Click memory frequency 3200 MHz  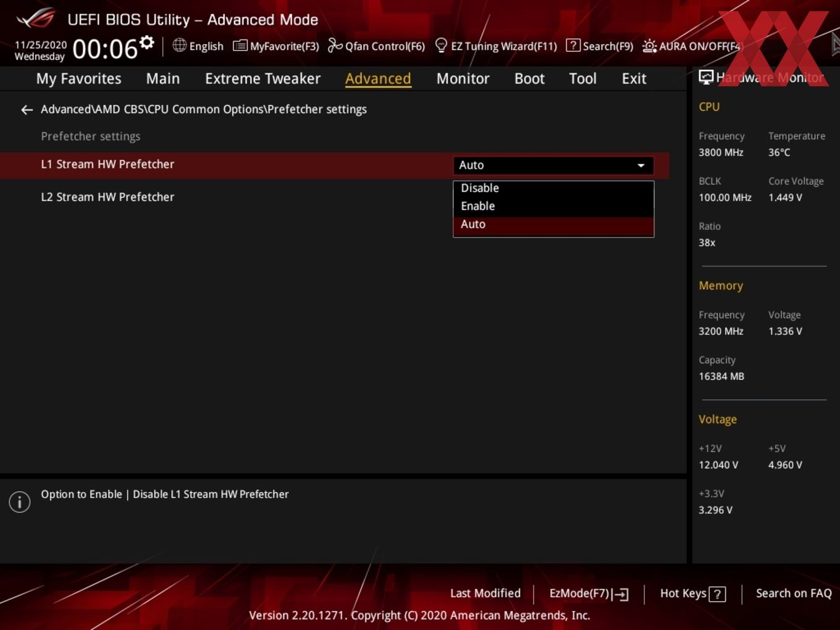(x=721, y=331)
